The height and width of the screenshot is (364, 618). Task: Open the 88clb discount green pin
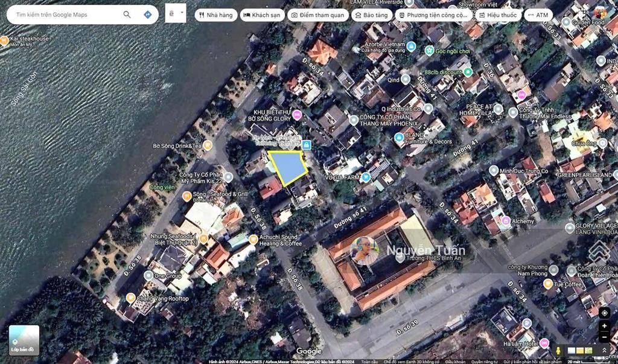468,72
